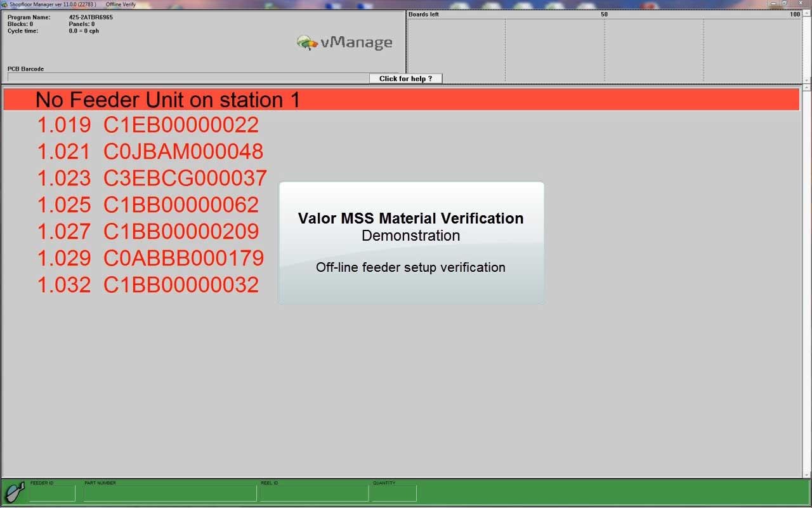
Task: Select row 1.027 C1BB00000209
Action: click(148, 232)
